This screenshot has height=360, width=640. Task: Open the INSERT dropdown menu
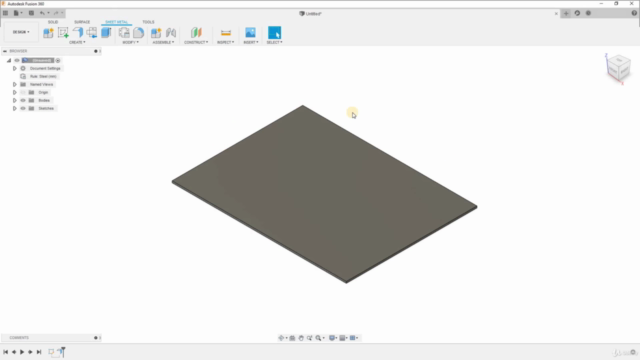251,42
